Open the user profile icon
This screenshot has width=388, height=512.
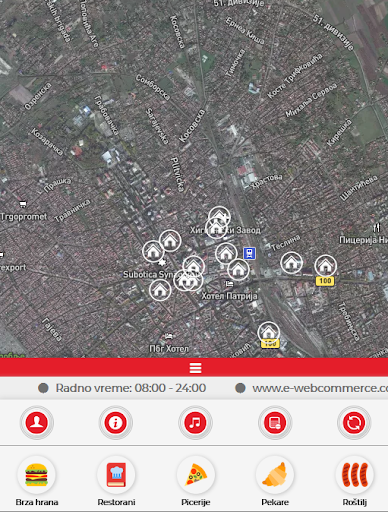tap(37, 423)
